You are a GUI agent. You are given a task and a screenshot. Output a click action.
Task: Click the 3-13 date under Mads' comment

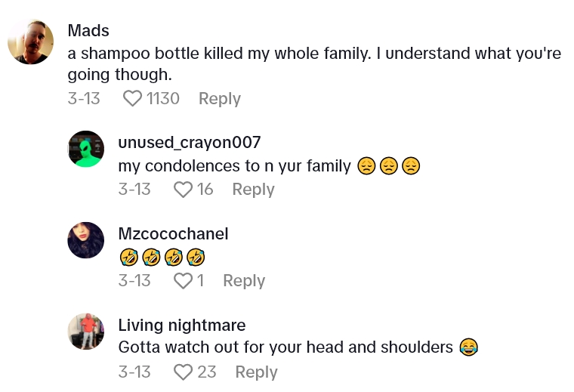84,99
